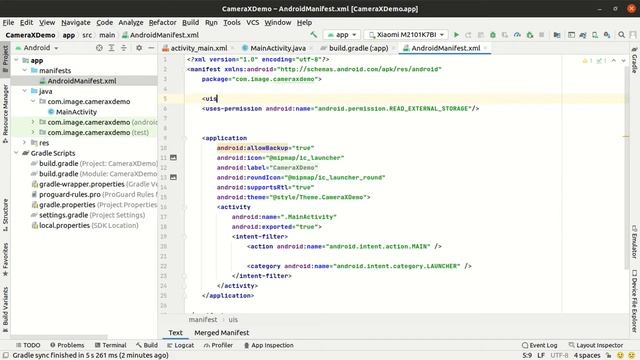The image size is (640, 360).
Task: Toggle tool window quick access icon
Action: coord(6,355)
